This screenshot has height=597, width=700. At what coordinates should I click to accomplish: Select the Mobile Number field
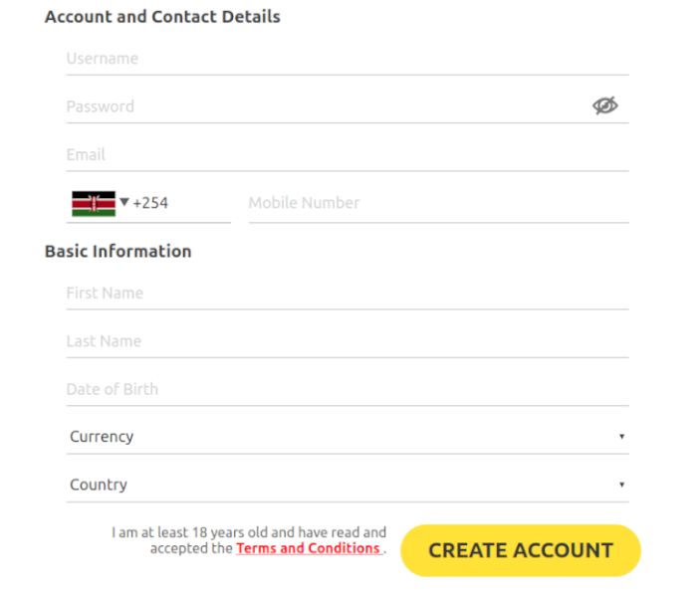pyautogui.click(x=439, y=203)
